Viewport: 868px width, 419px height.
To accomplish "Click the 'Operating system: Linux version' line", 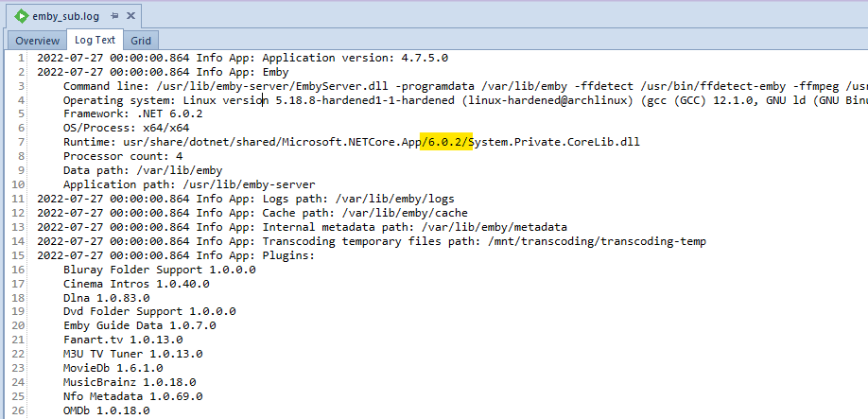I will [x=465, y=100].
